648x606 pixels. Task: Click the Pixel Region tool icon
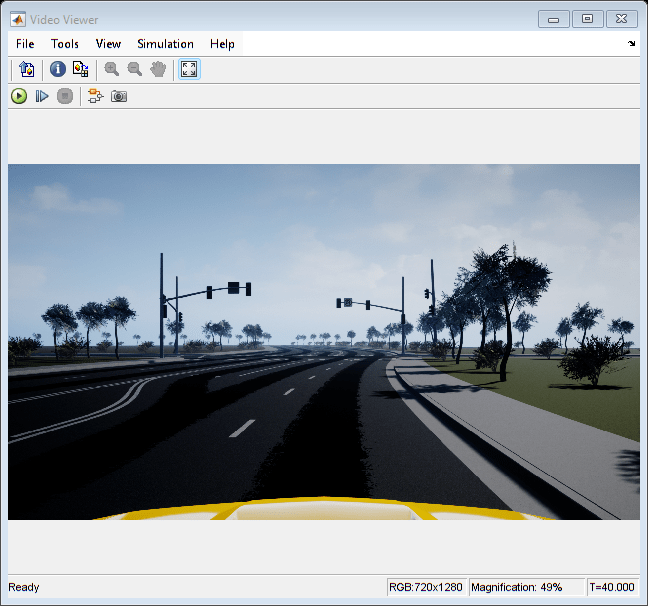(x=81, y=69)
